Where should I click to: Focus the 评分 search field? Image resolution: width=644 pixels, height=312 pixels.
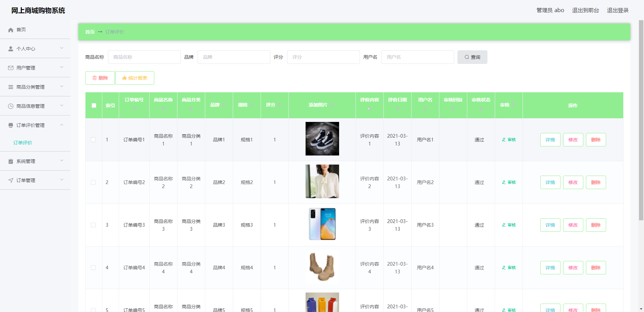(x=323, y=57)
